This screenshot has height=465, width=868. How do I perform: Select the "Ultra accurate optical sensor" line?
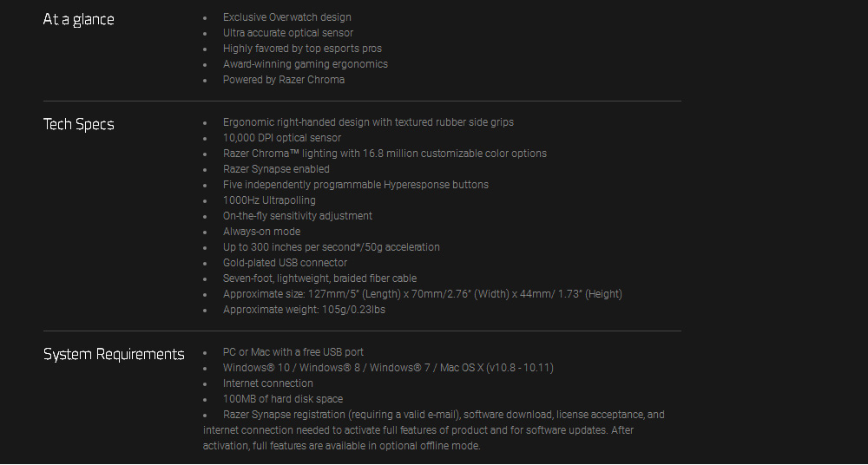(x=287, y=33)
